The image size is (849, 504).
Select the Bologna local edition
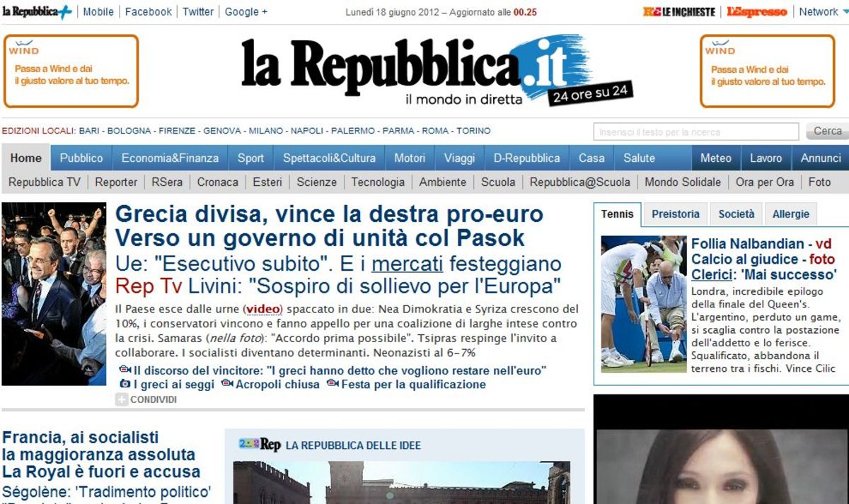click(129, 131)
